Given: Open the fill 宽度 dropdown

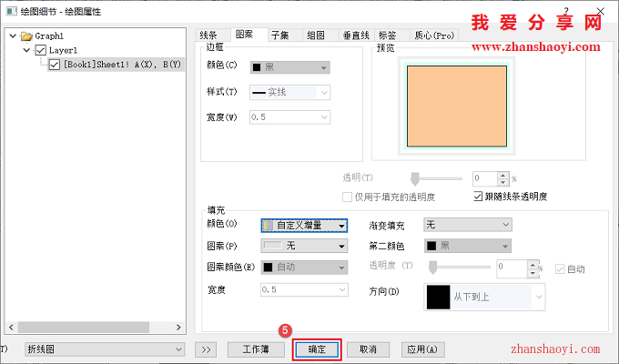Looking at the screenshot, I should (304, 289).
